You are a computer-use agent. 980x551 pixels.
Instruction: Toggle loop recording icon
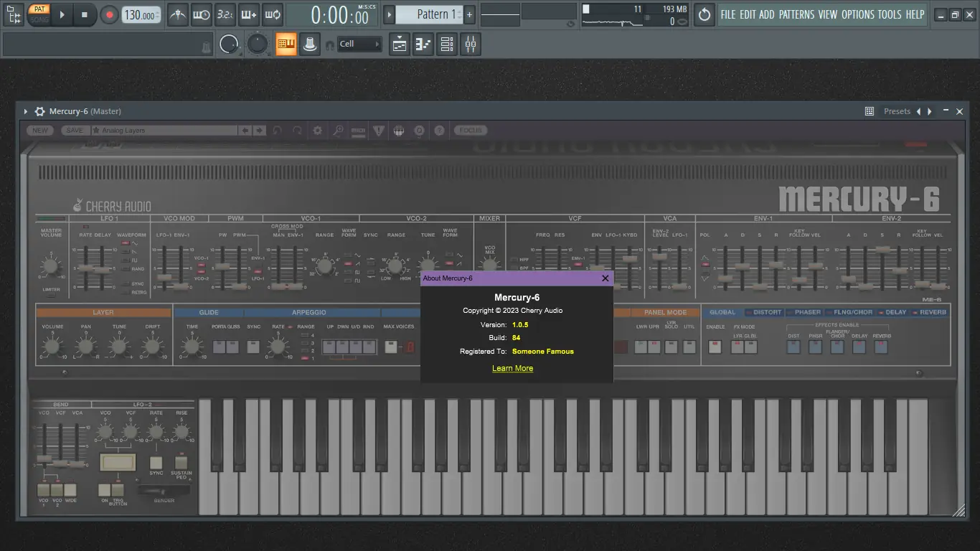click(x=273, y=14)
